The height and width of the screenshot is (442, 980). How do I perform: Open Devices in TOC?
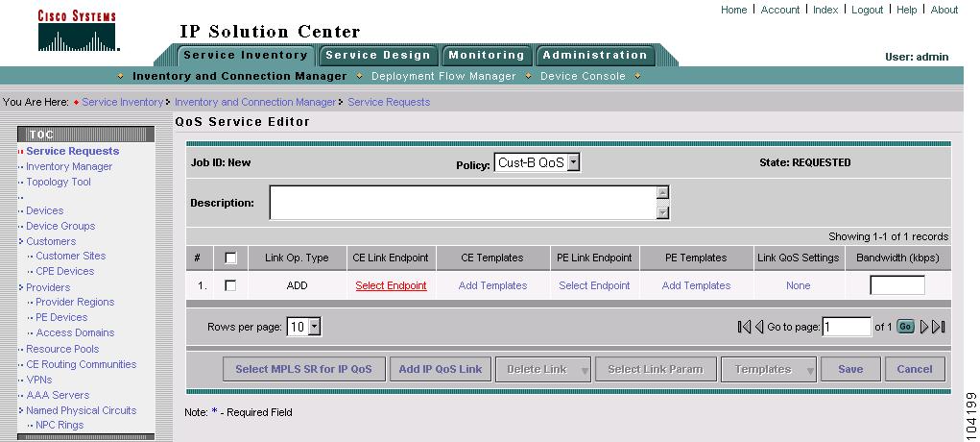[x=44, y=211]
